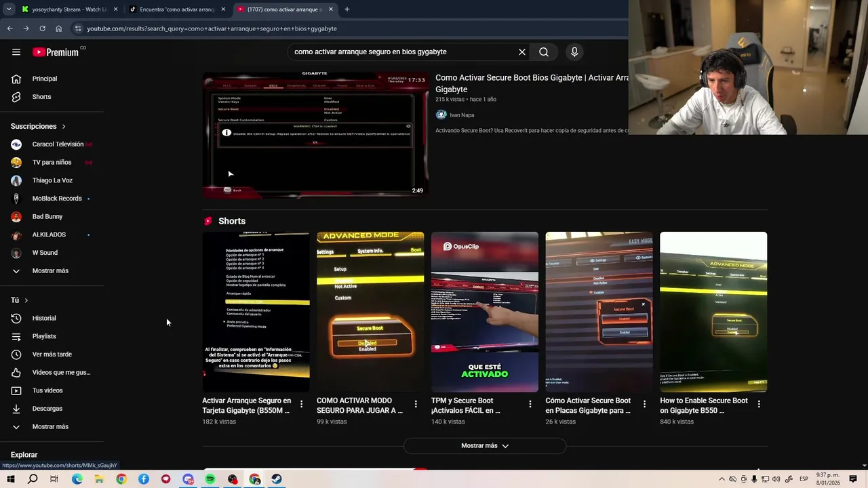Click the Chrome address bar URL
868x488 pixels.
pyautogui.click(x=212, y=28)
